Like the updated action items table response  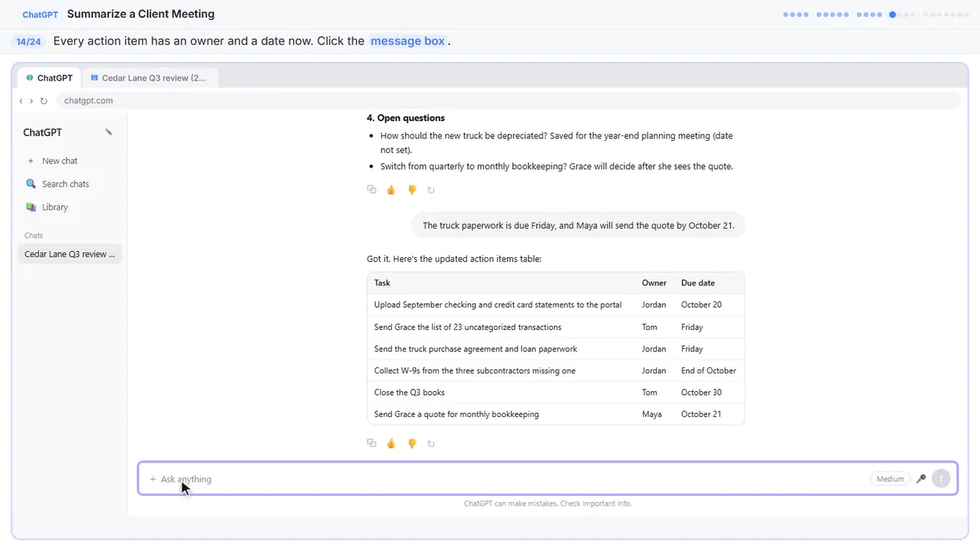pyautogui.click(x=391, y=443)
